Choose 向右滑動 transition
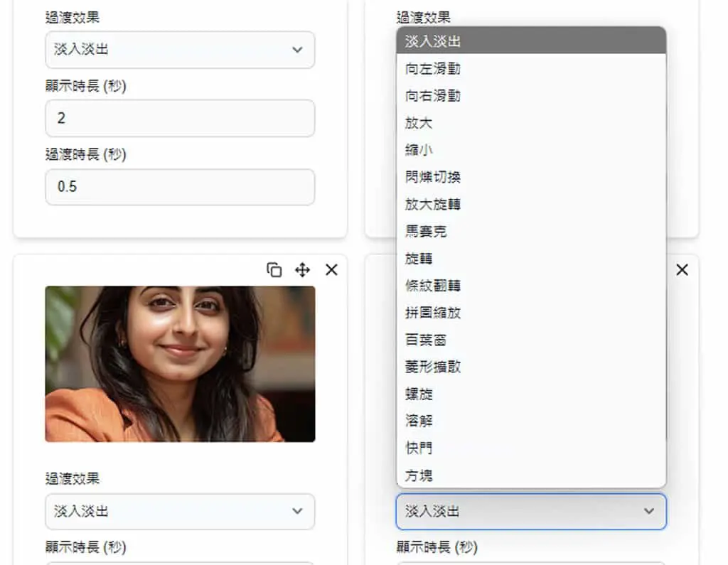Image resolution: width=728 pixels, height=565 pixels. [x=531, y=96]
